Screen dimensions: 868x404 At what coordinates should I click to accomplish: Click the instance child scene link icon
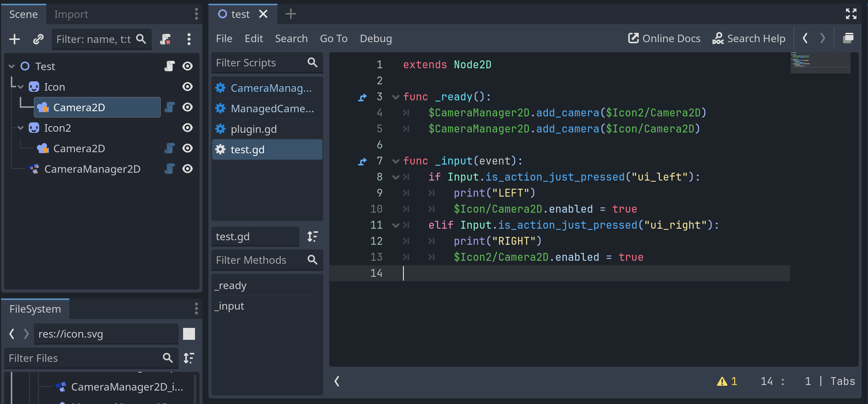(38, 39)
